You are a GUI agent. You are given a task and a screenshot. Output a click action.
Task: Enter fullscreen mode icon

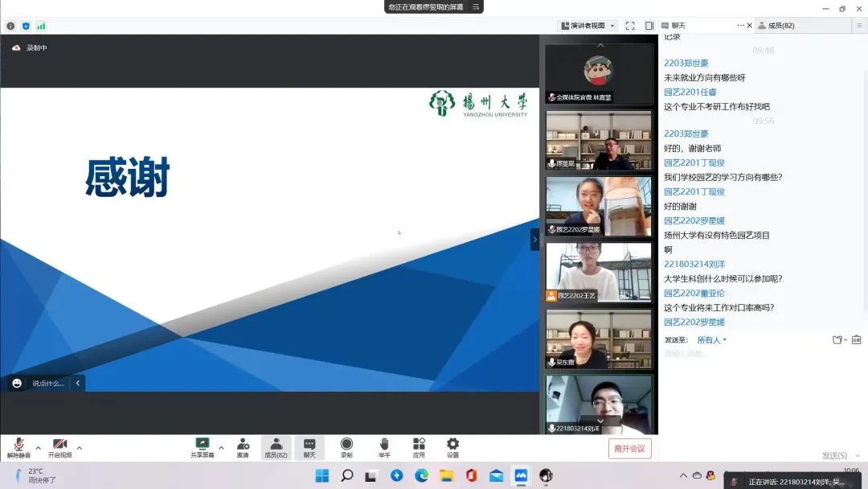coord(630,26)
